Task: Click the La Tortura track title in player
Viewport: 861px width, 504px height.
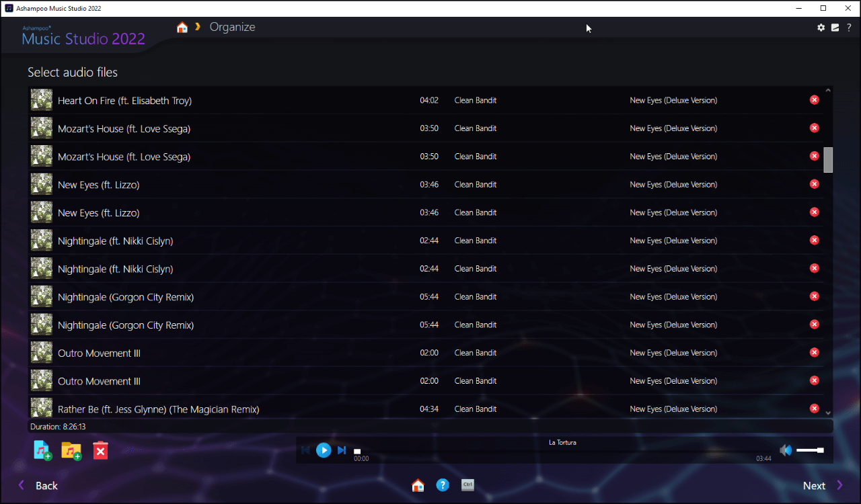Action: click(x=562, y=443)
